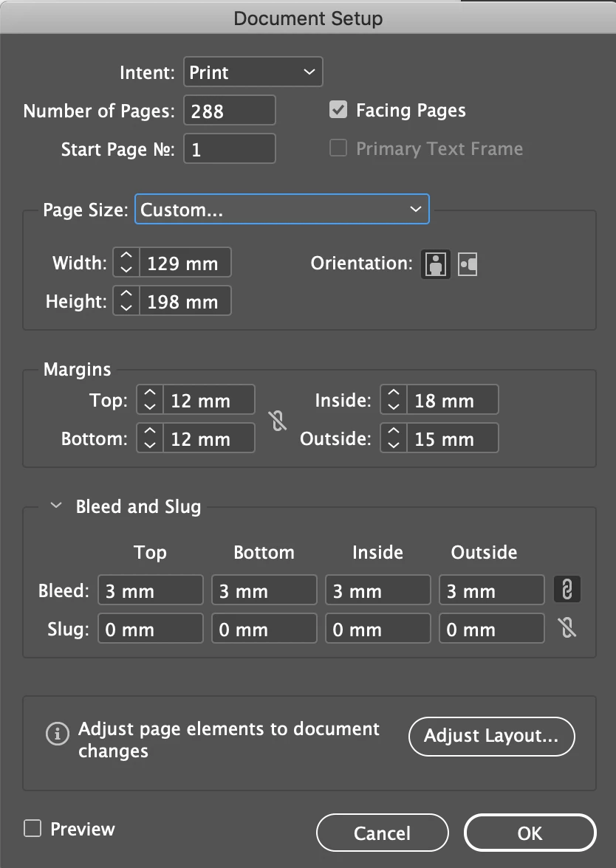The image size is (616, 868).
Task: Toggle the slug link chain icon
Action: point(567,627)
